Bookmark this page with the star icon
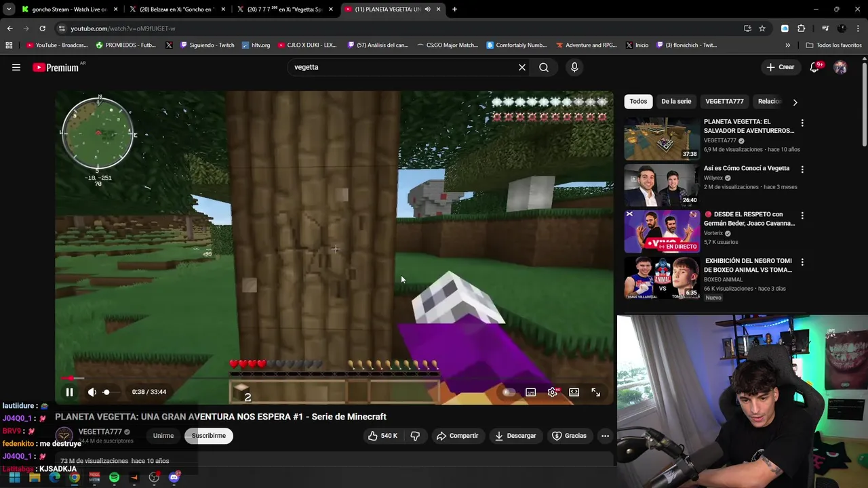The height and width of the screenshot is (488, 868). tap(762, 28)
